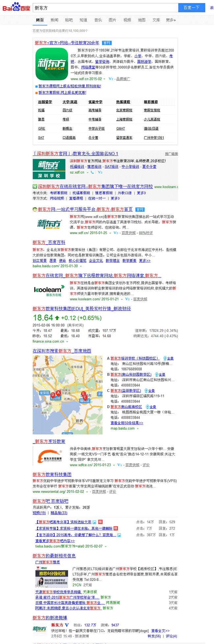
Task: Open 精品贴(33) link
Action: pos(59,513)
